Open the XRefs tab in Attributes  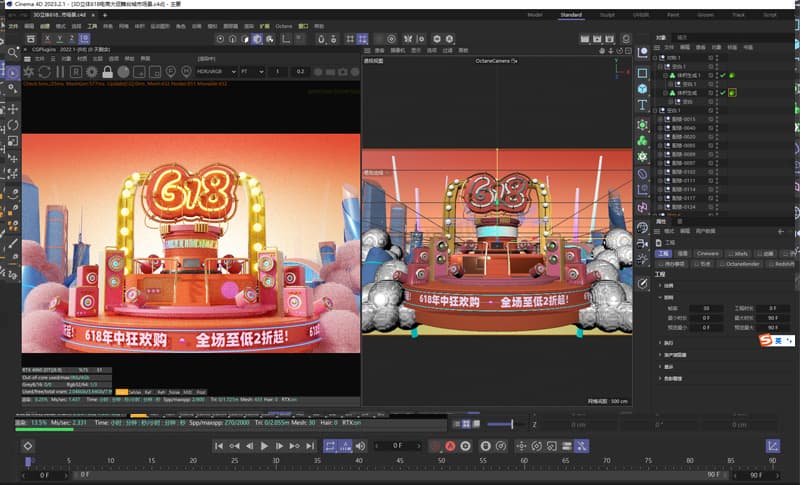click(738, 253)
